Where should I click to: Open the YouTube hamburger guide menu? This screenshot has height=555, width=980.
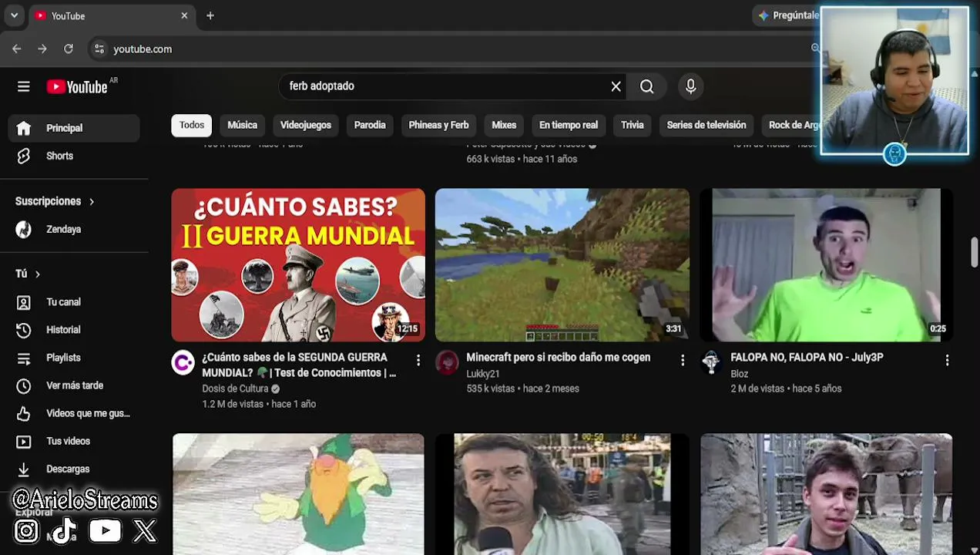(24, 87)
